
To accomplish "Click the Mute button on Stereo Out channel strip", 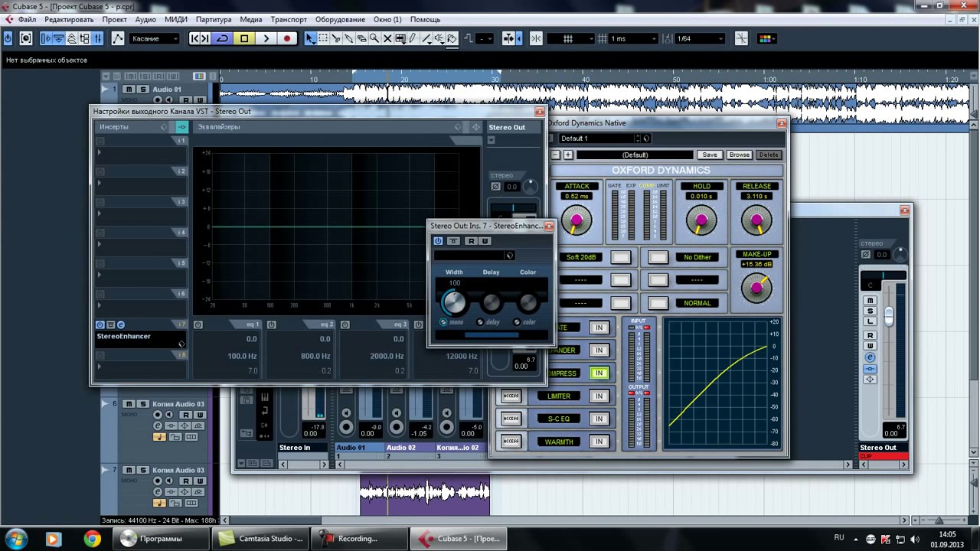I will click(x=870, y=301).
